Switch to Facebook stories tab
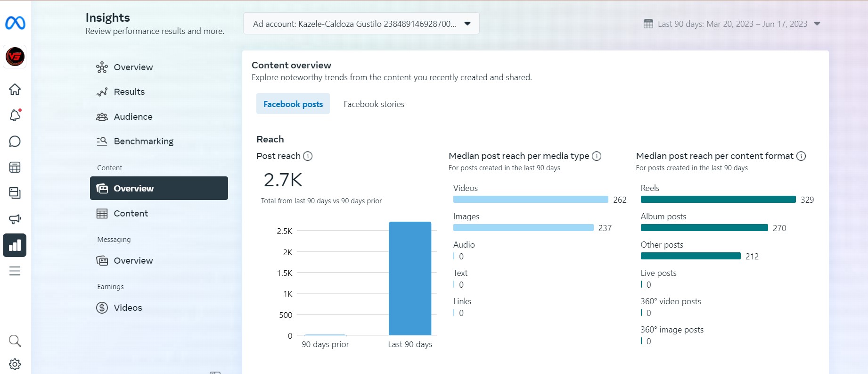 (374, 104)
